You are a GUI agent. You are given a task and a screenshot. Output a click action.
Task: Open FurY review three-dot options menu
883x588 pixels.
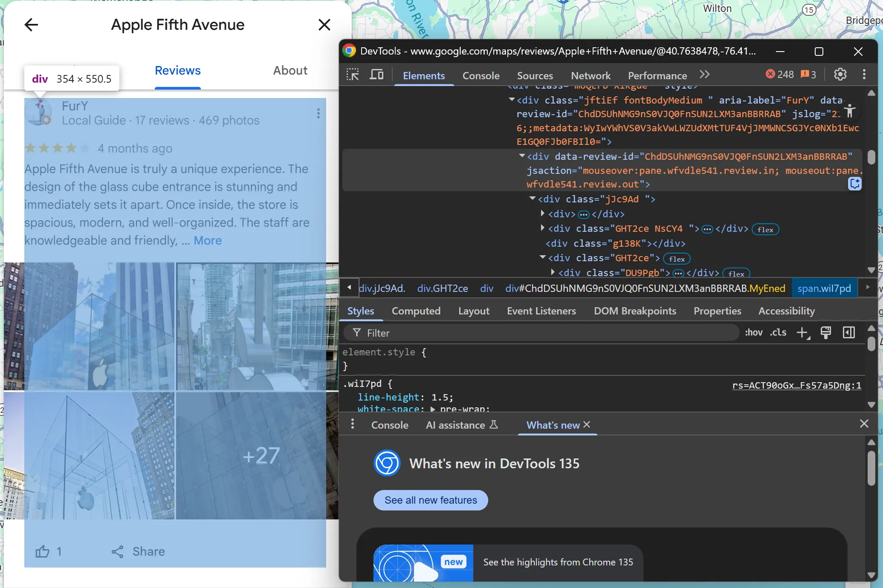coord(318,113)
